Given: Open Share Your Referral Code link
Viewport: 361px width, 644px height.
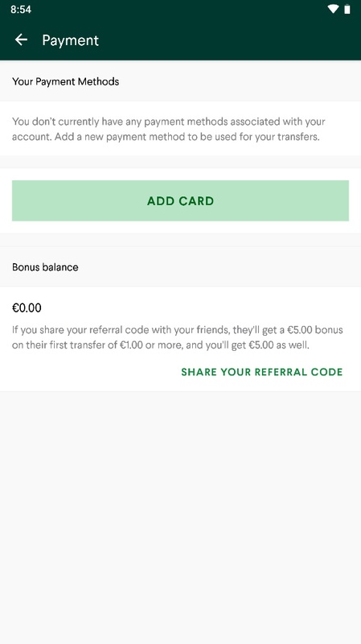Looking at the screenshot, I should pos(262,372).
